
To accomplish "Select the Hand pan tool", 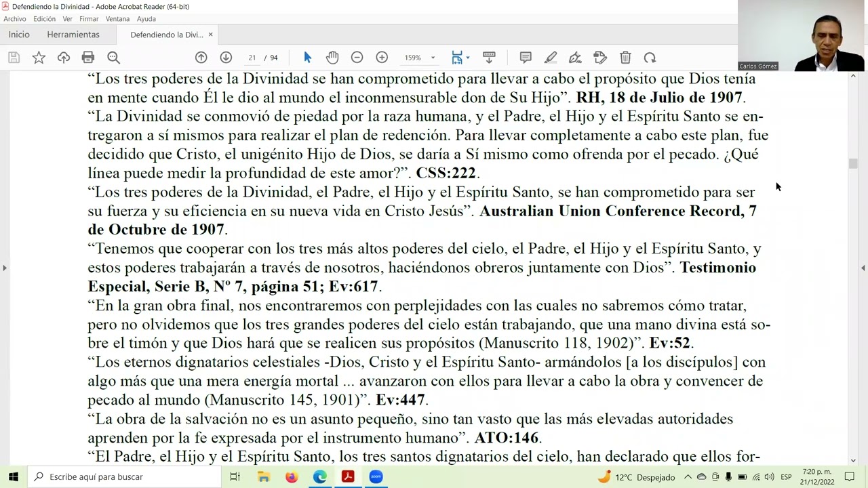I will pos(332,58).
